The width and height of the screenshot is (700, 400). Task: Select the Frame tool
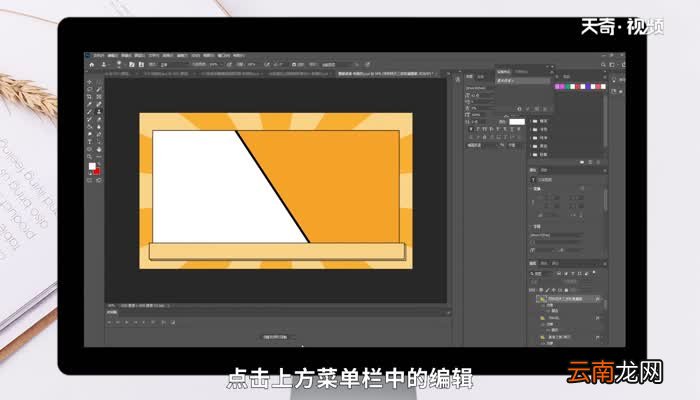pyautogui.click(x=99, y=97)
